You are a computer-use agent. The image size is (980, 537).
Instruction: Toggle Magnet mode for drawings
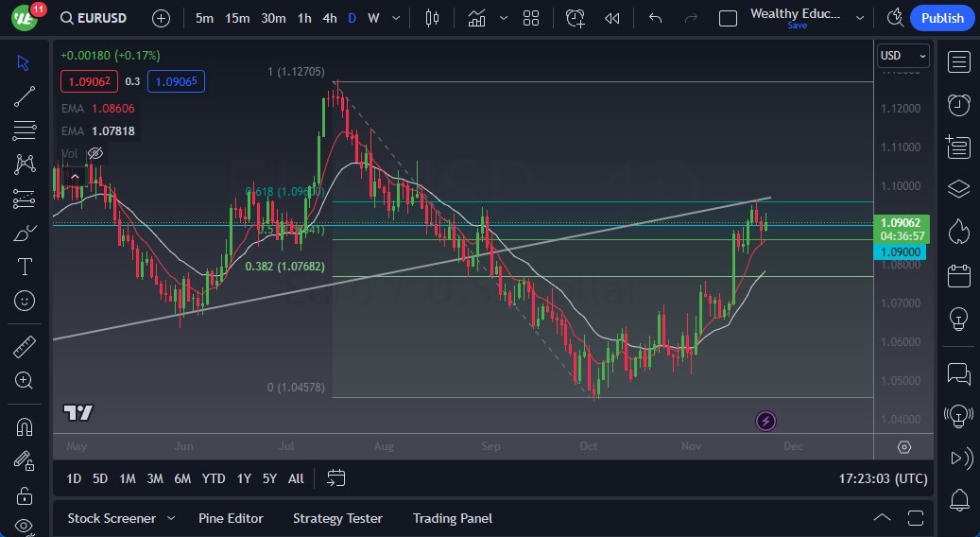(25, 426)
